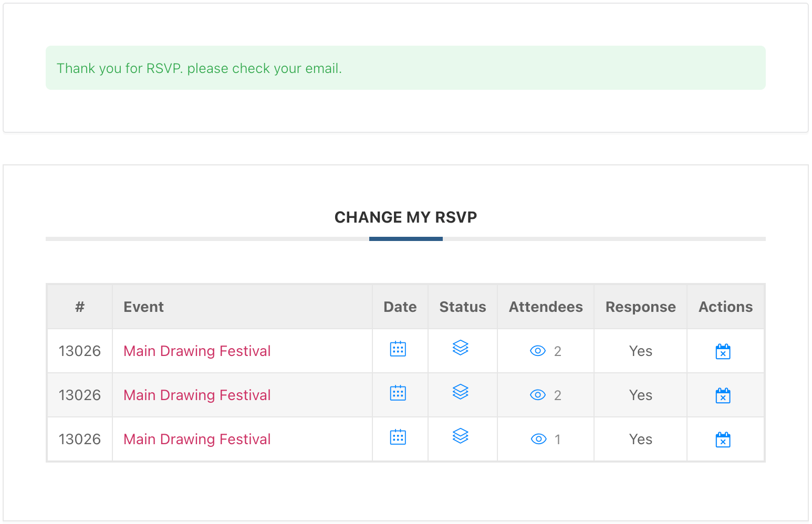This screenshot has width=812, height=524.
Task: Cancel RSVP using second row action icon
Action: pyautogui.click(x=723, y=395)
